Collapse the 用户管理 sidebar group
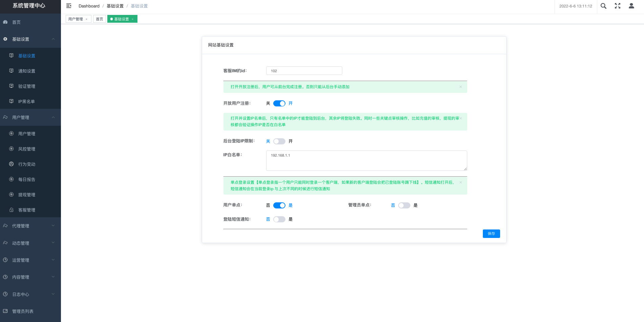 53,117
